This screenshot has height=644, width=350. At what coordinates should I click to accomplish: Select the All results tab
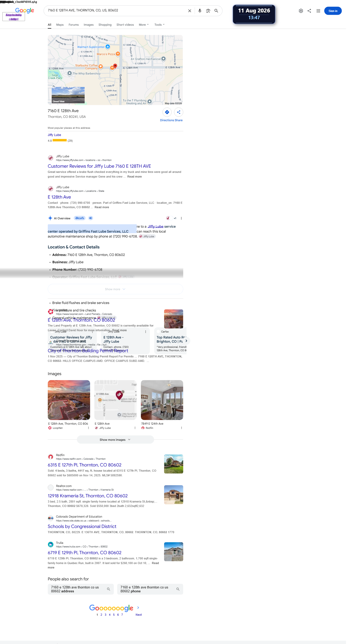49,25
